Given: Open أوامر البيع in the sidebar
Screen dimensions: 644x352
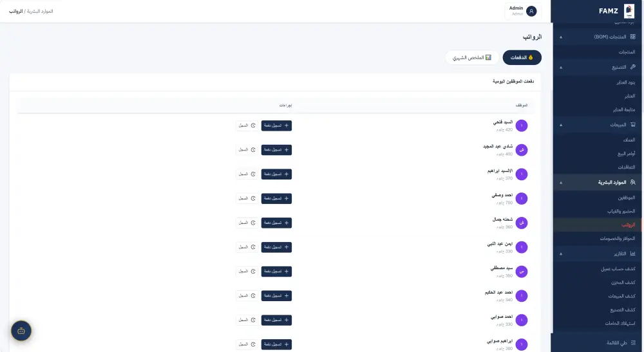Looking at the screenshot, I should 627,153.
